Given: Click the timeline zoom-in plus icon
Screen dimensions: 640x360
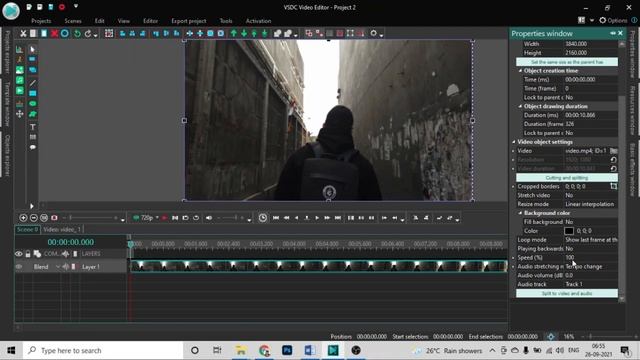Looking at the screenshot, I should coord(23,218).
